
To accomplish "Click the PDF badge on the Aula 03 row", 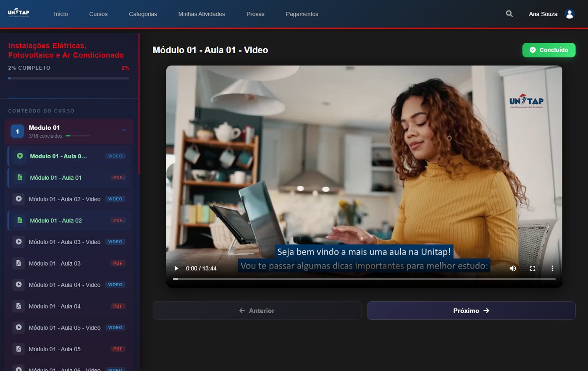I will 118,263.
